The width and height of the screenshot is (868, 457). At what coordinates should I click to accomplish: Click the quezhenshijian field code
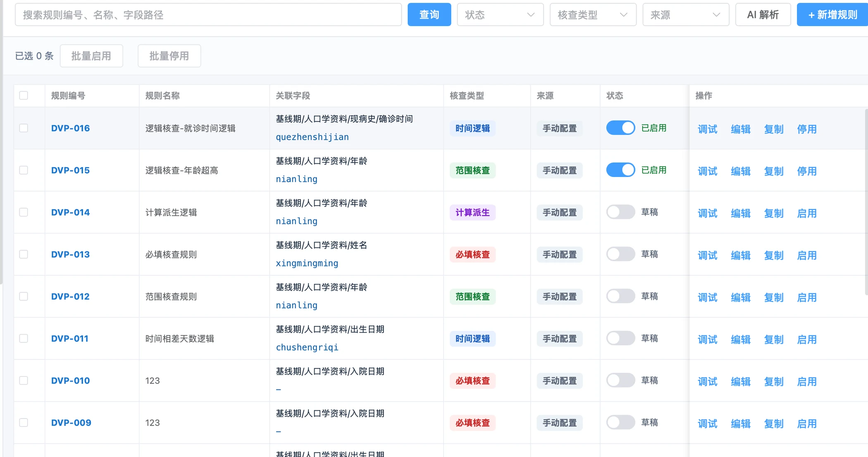[312, 137]
